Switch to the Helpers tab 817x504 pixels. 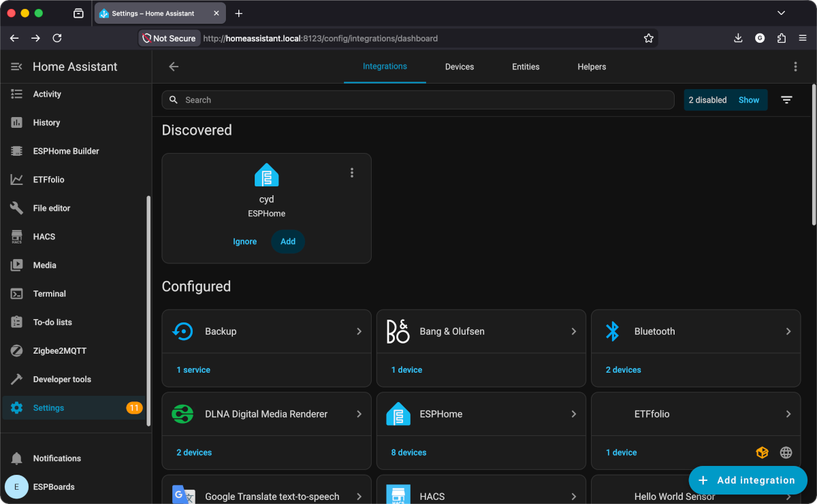point(592,67)
